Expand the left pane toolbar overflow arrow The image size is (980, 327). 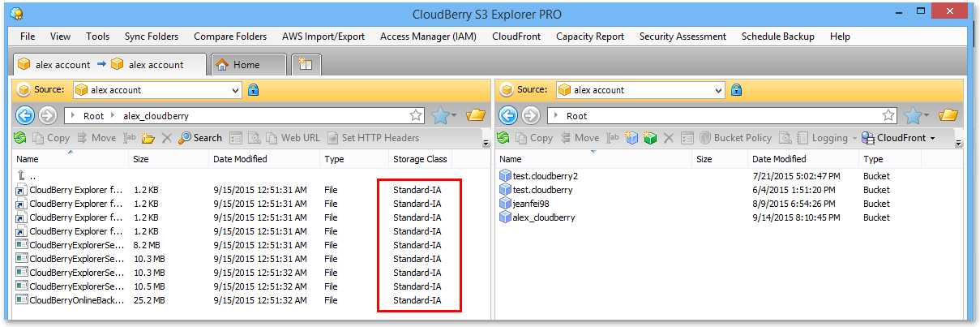point(486,143)
